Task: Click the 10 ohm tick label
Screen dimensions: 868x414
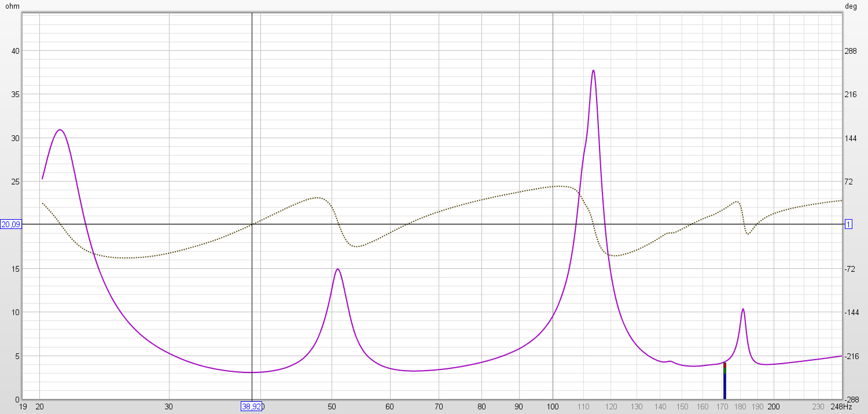Action: (16, 312)
